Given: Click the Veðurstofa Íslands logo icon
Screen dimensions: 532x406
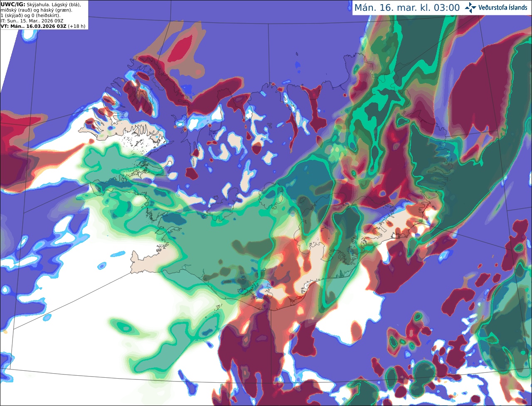Looking at the screenshot, I should coord(471,7).
